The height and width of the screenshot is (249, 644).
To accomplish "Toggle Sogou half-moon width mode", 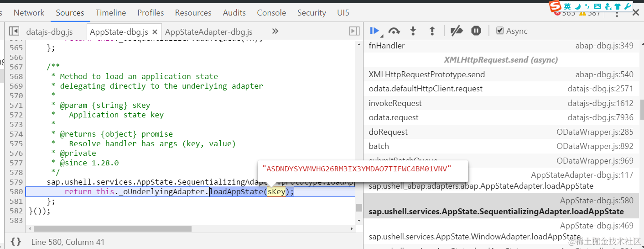I will 577,6.
